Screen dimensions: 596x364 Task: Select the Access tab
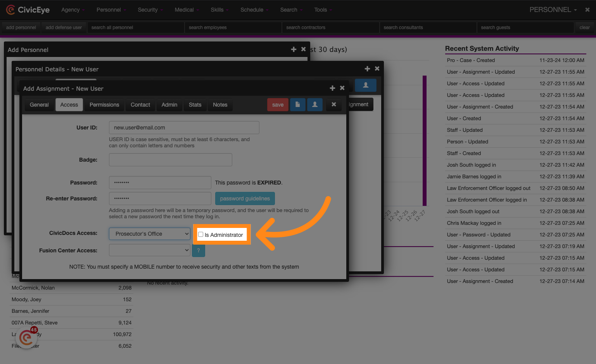(69, 105)
